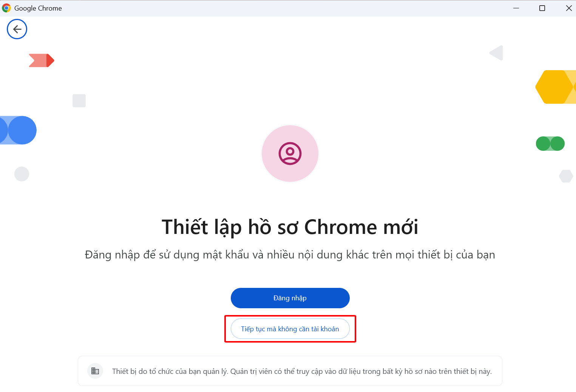This screenshot has height=392, width=576.
Task: Click the back arrow button
Action: click(x=17, y=29)
